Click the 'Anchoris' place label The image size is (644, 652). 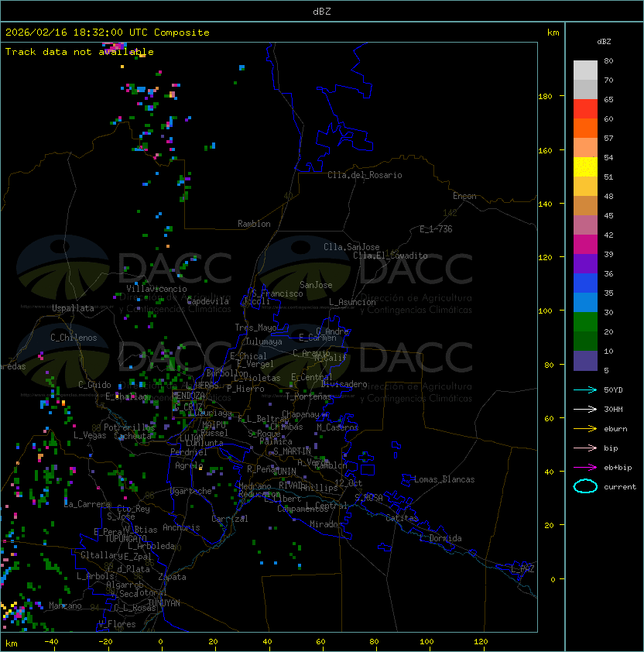(181, 527)
